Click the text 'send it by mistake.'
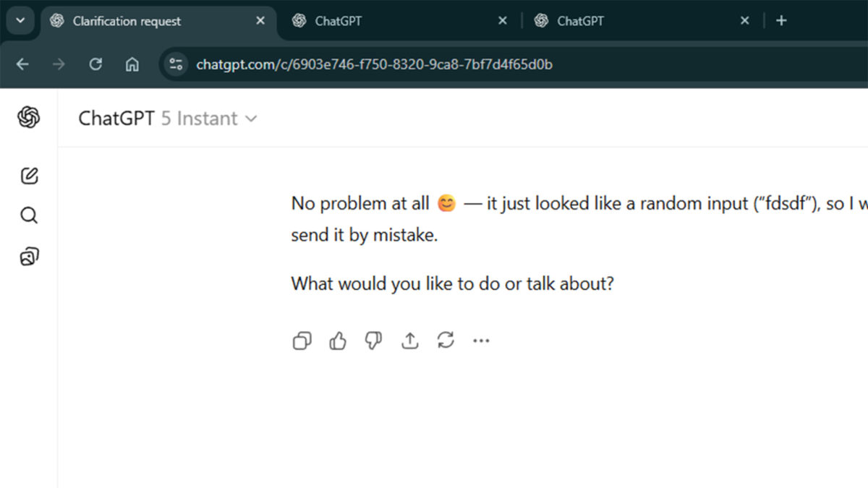This screenshot has height=488, width=868. coord(365,236)
